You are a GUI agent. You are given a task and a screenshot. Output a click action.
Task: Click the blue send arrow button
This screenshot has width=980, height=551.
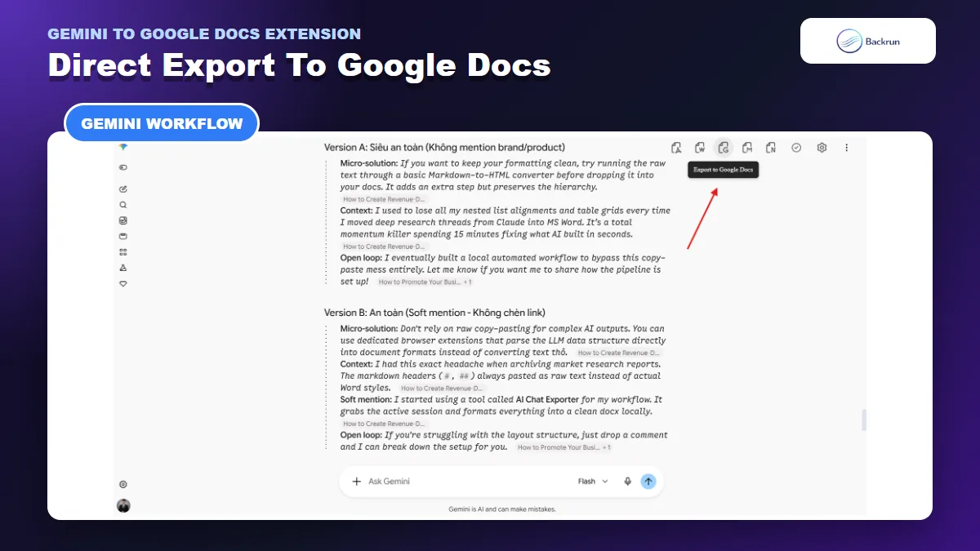pos(648,482)
